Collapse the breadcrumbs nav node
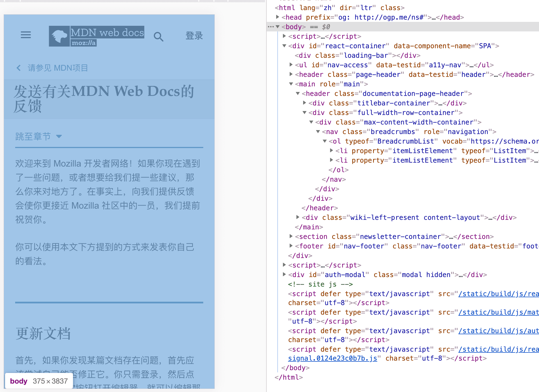 click(318, 132)
